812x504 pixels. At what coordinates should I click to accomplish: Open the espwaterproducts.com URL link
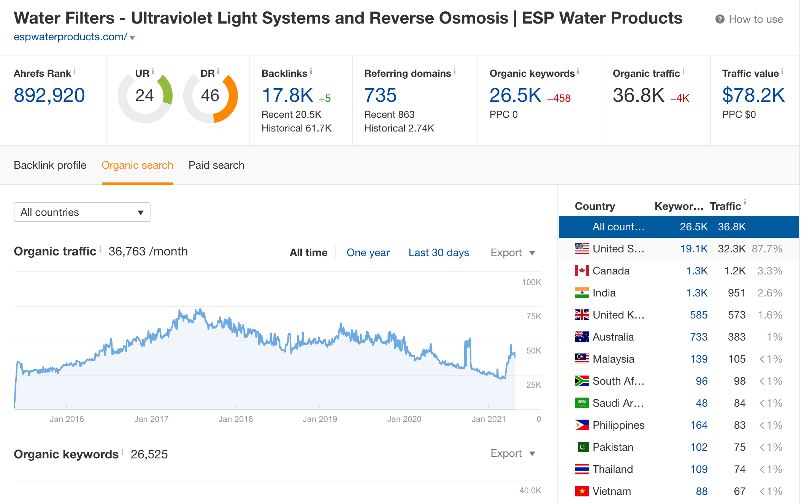[x=70, y=37]
